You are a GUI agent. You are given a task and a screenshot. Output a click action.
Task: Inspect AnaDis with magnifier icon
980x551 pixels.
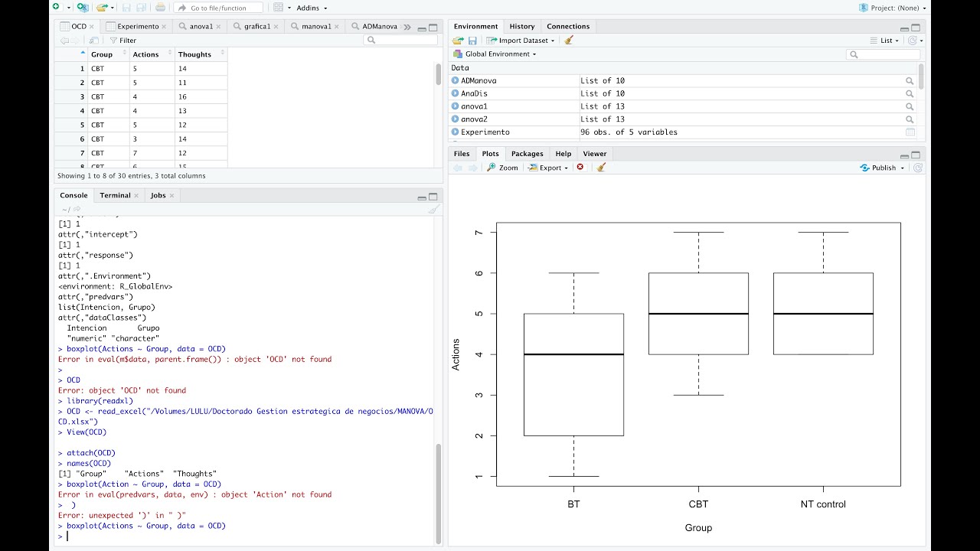(910, 94)
